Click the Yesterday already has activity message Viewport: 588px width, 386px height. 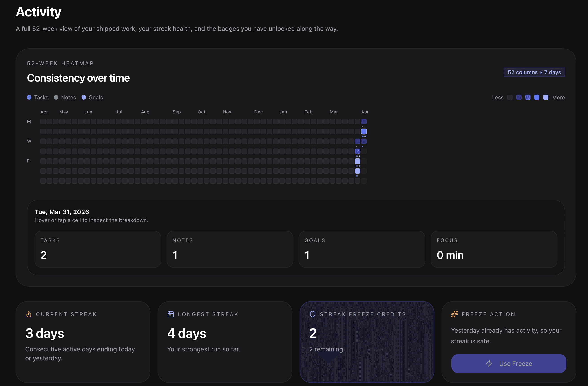pyautogui.click(x=506, y=336)
